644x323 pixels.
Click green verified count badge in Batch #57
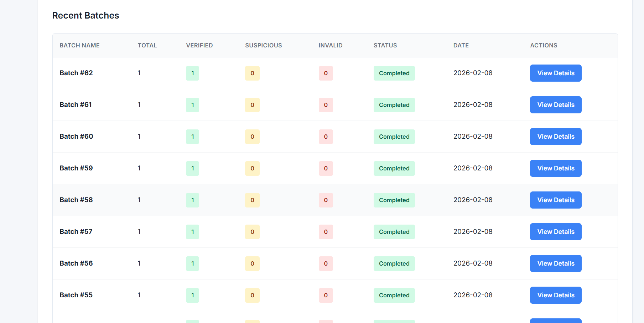coord(192,232)
